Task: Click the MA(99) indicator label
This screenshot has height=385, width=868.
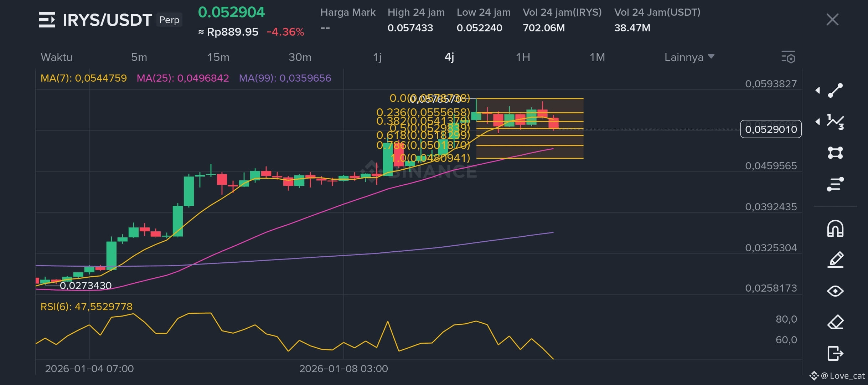Action: coord(285,78)
